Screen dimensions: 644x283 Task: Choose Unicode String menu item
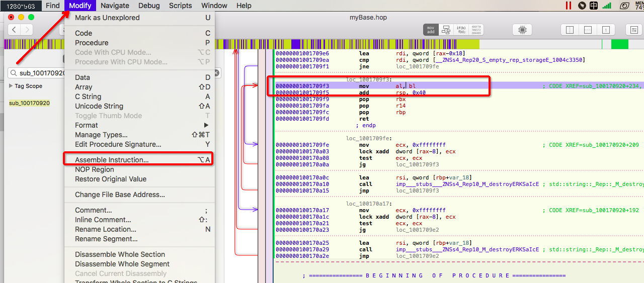click(139, 106)
